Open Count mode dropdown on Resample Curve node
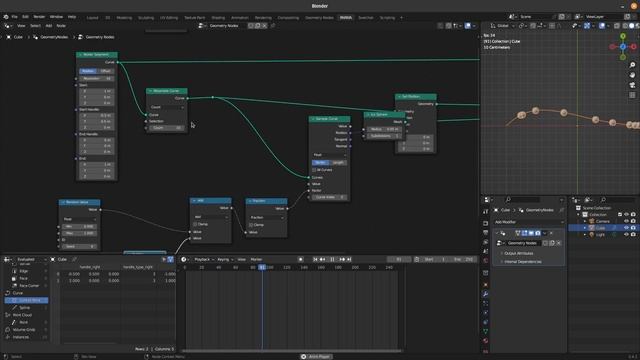 pos(167,107)
